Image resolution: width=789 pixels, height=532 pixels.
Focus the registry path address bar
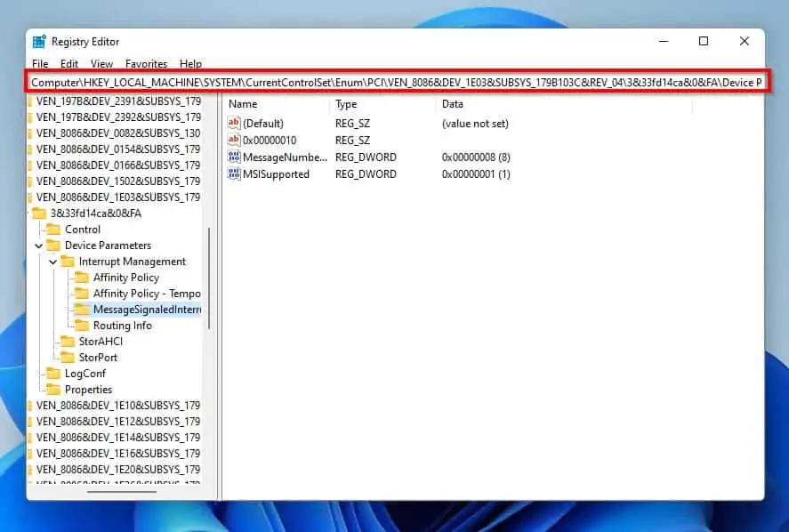(397, 82)
